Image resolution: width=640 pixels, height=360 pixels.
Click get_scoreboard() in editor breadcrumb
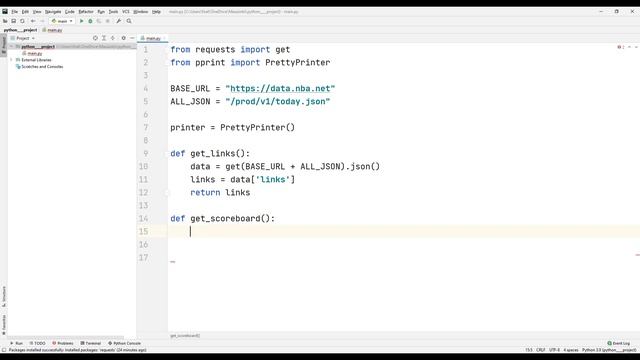[185, 336]
